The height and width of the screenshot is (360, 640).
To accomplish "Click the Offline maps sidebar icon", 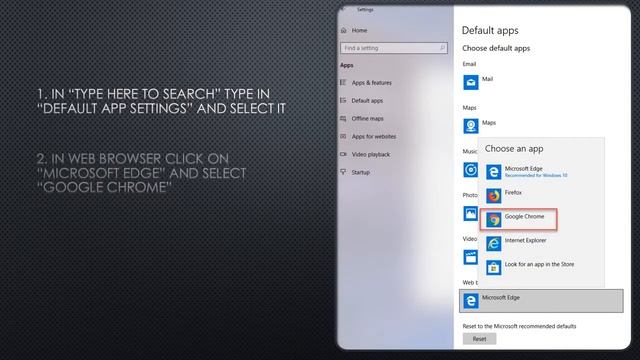I will point(343,118).
